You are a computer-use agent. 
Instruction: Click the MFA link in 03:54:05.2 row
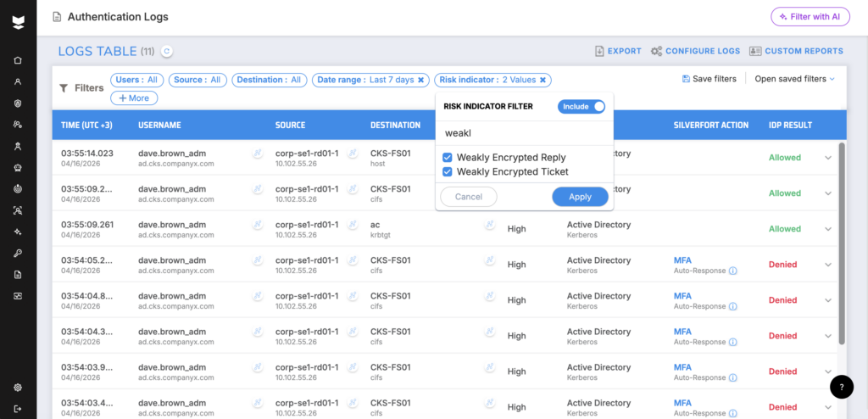point(682,260)
